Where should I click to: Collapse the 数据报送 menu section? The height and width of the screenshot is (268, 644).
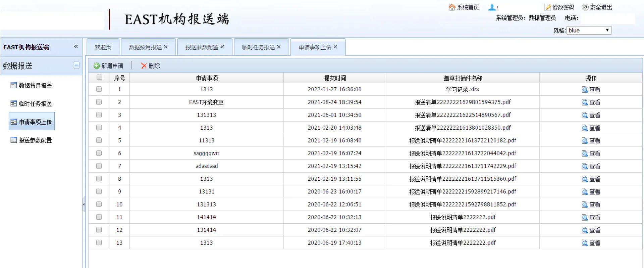coord(76,65)
